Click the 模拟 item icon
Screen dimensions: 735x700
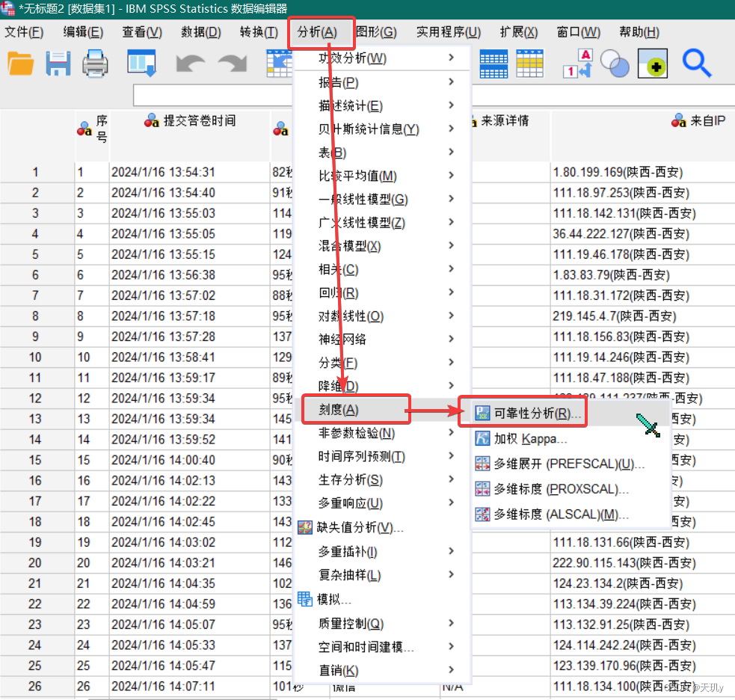(x=305, y=599)
